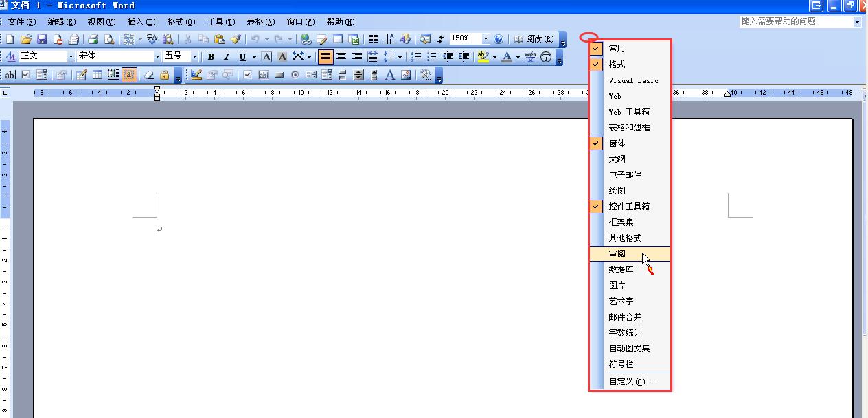Click the Document Map icon
Viewport: 868px width, 418px height.
click(424, 39)
